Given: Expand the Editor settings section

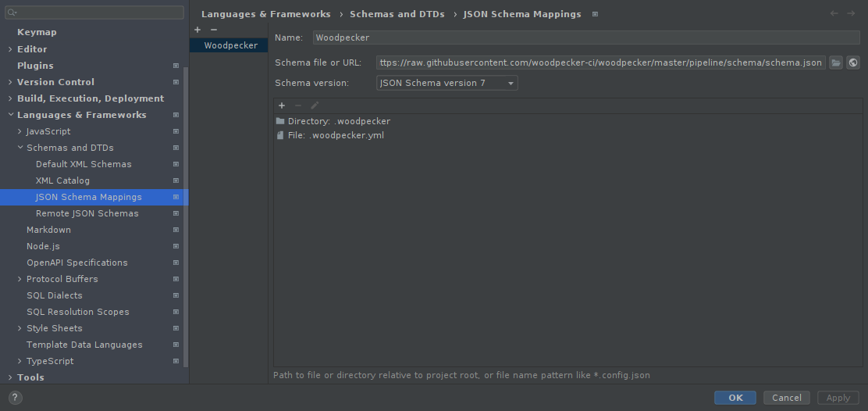Looking at the screenshot, I should click(x=10, y=49).
